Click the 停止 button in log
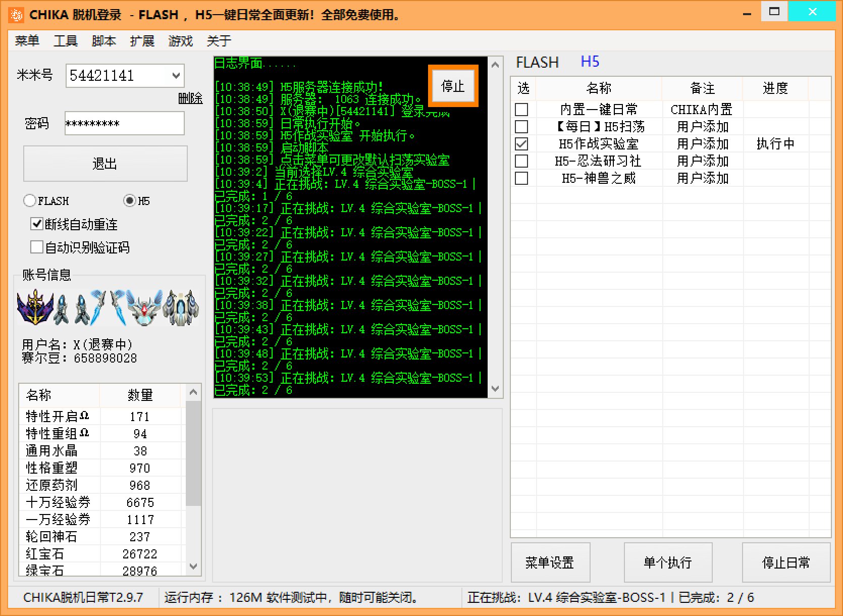Image resolution: width=843 pixels, height=616 pixels. [x=453, y=86]
